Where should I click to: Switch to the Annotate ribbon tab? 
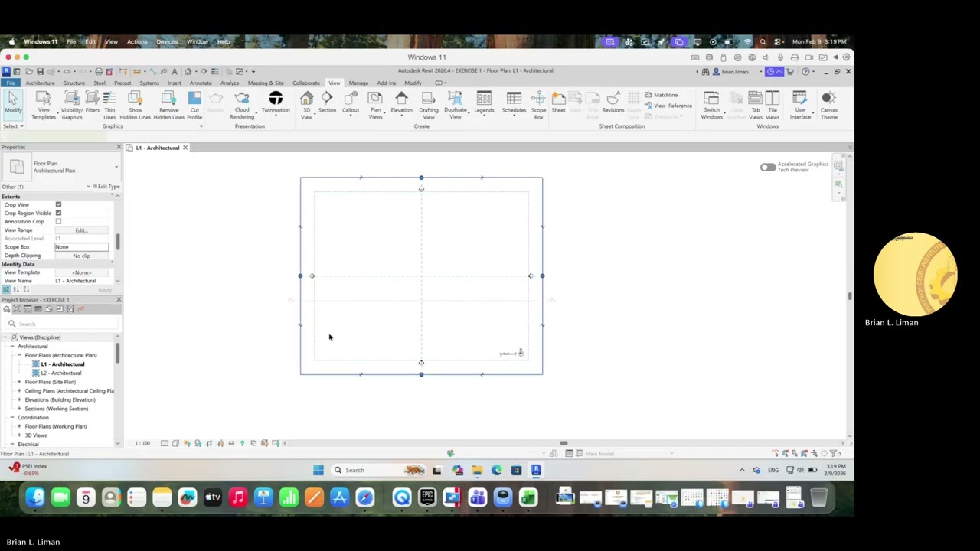[201, 83]
